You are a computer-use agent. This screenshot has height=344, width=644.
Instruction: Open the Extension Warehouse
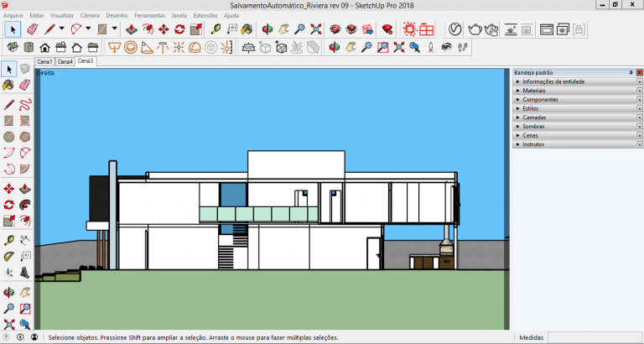(351, 29)
